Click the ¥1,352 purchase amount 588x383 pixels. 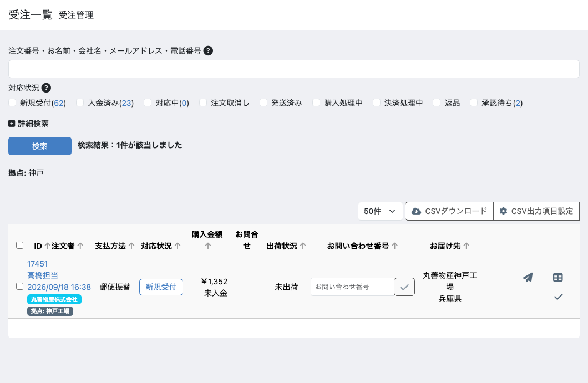coord(214,282)
